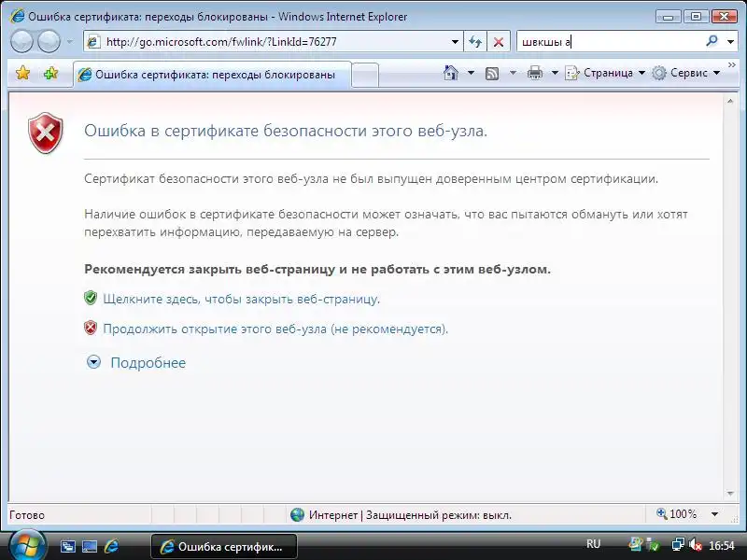Open the zoom level dropdown arrow

714,514
